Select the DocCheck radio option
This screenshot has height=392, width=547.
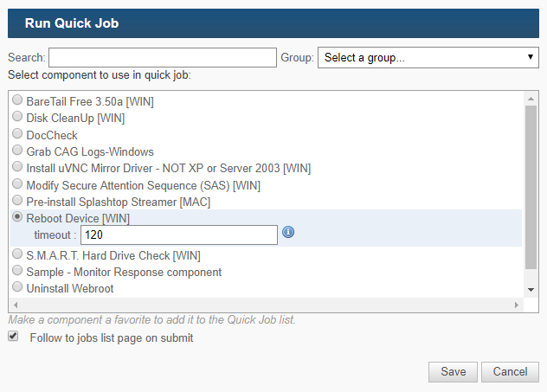(x=17, y=133)
